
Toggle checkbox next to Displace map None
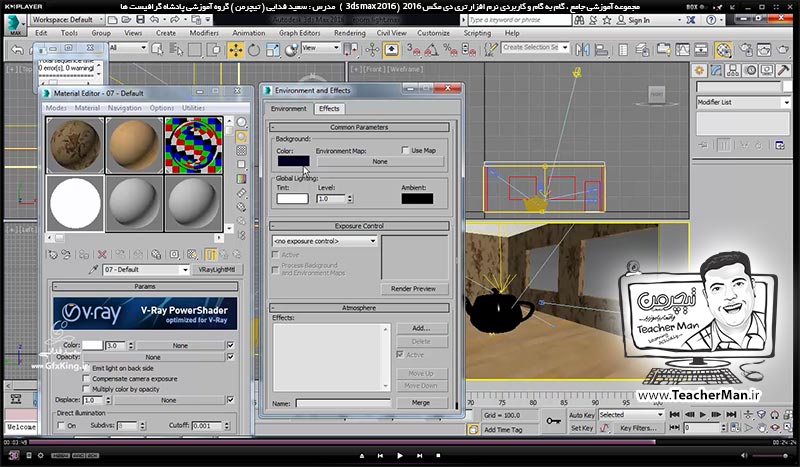point(231,400)
